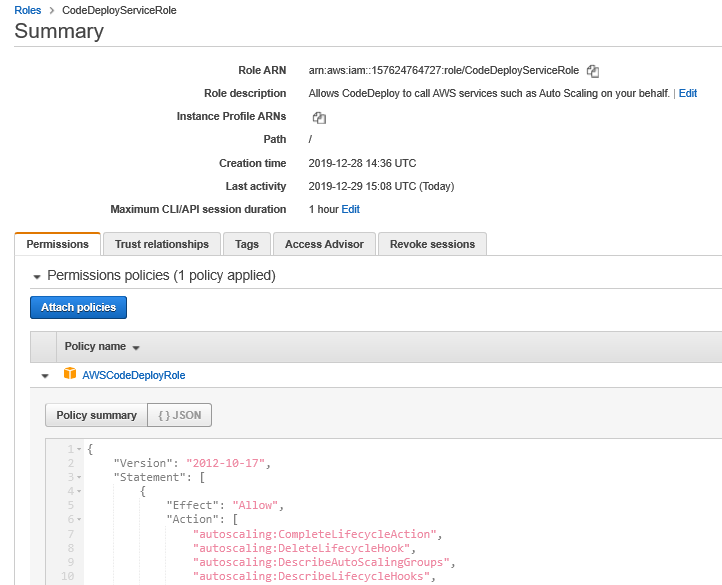
Task: Open the Trust relationships tab
Action: 162,244
